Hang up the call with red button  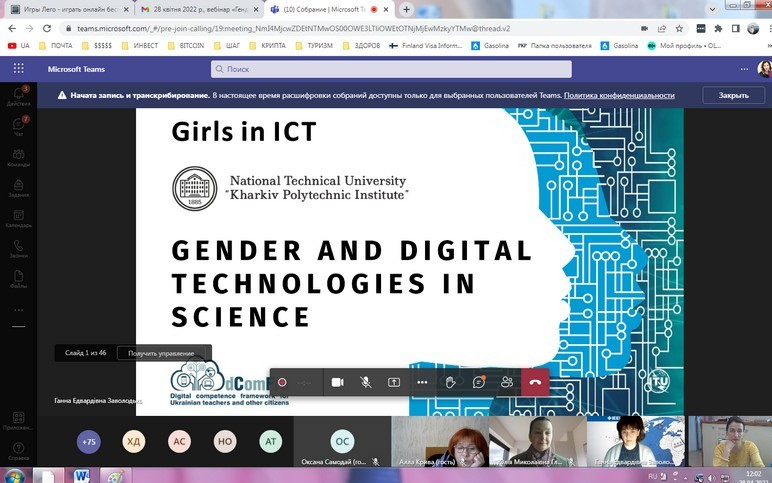[x=536, y=382]
